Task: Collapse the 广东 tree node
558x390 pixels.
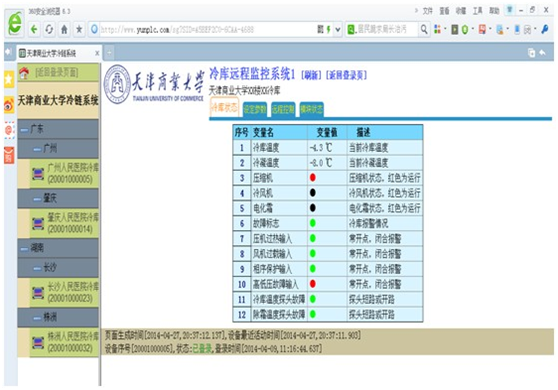Action: (23, 130)
